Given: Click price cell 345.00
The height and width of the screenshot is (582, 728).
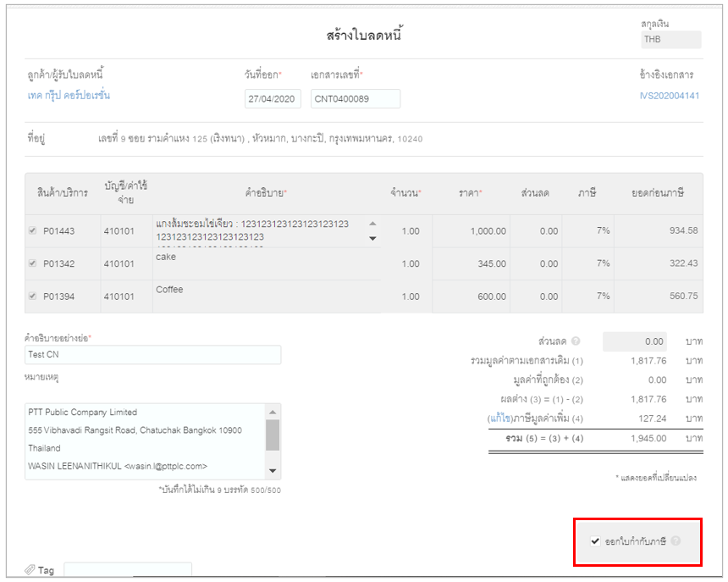Looking at the screenshot, I should tap(471, 263).
